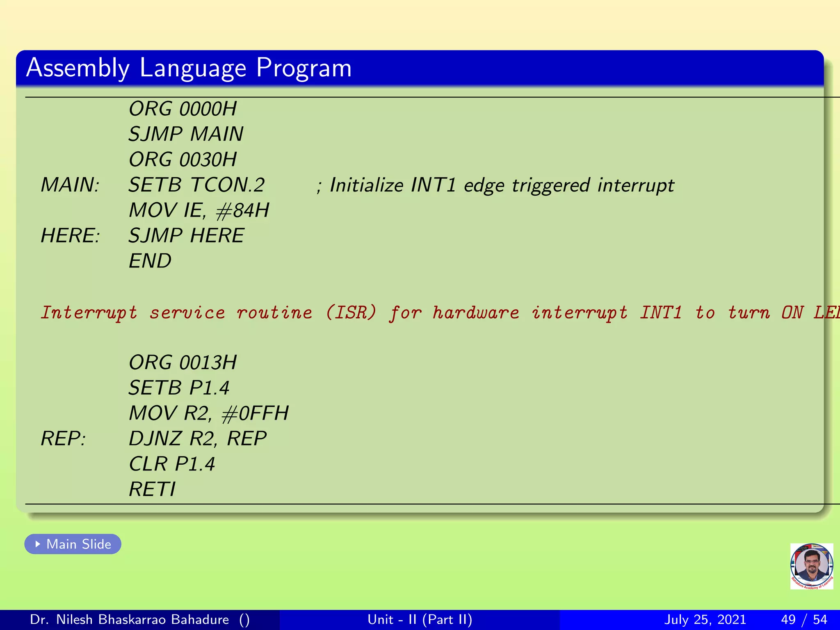The width and height of the screenshot is (840, 630).
Task: Click the triangle arrow in Main Slide button
Action: tap(38, 544)
